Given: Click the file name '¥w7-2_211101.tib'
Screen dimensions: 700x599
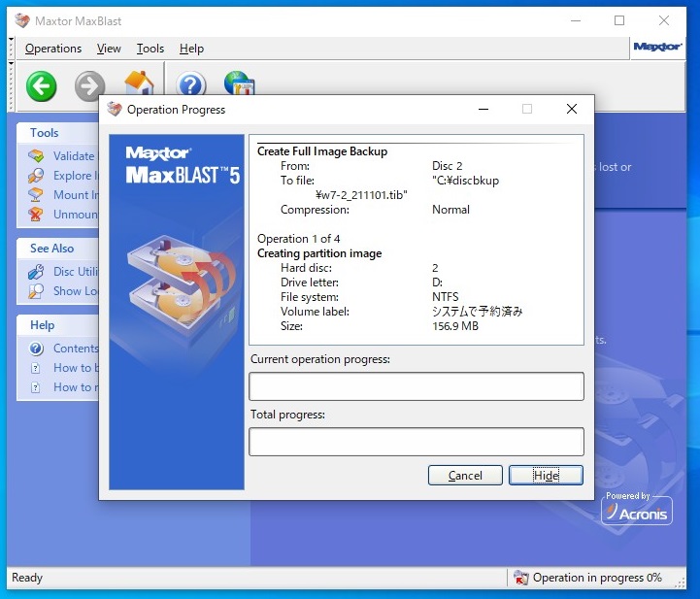Looking at the screenshot, I should coord(361,195).
